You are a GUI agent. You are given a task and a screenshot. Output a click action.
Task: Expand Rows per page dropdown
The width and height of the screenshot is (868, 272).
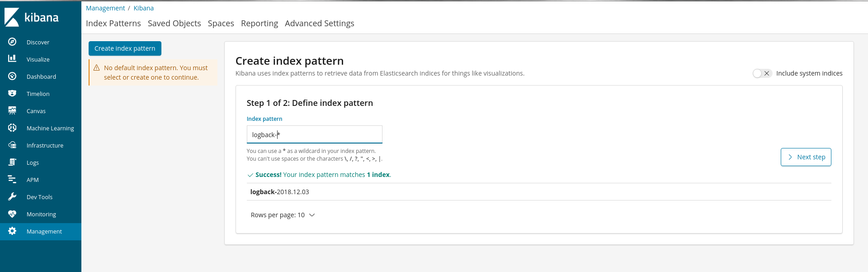click(x=283, y=215)
